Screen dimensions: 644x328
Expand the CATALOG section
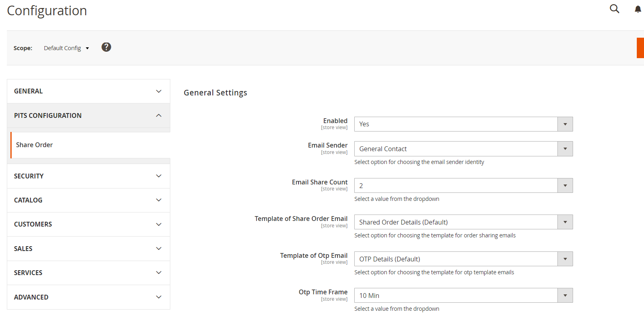coord(88,200)
